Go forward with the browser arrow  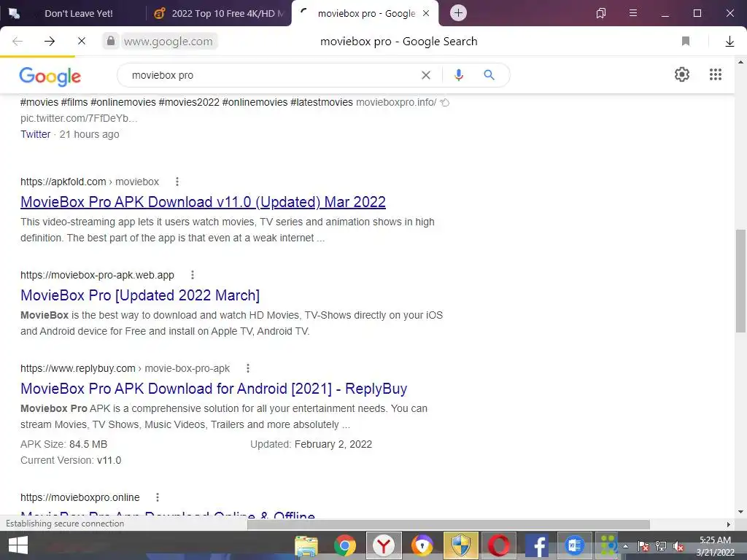[50, 42]
